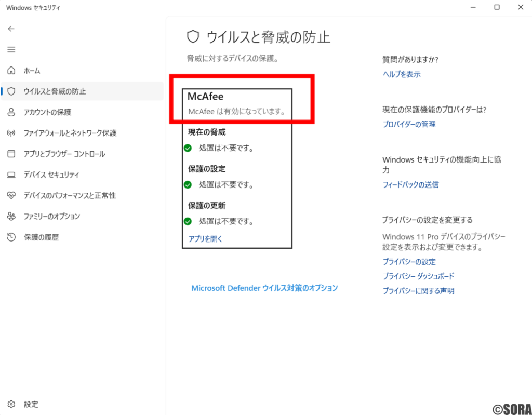Image resolution: width=532 pixels, height=415 pixels.
Task: Click the device security laptop icon
Action: point(11,175)
